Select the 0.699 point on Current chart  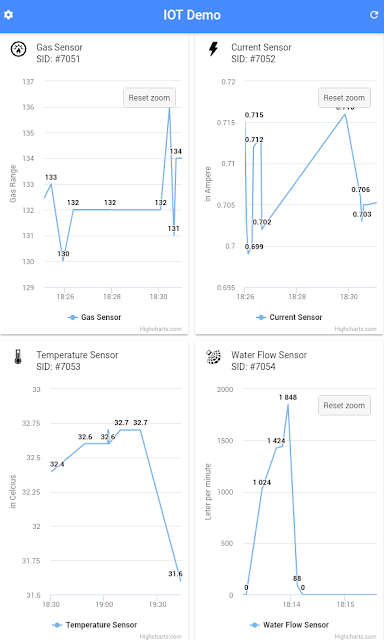pos(248,254)
